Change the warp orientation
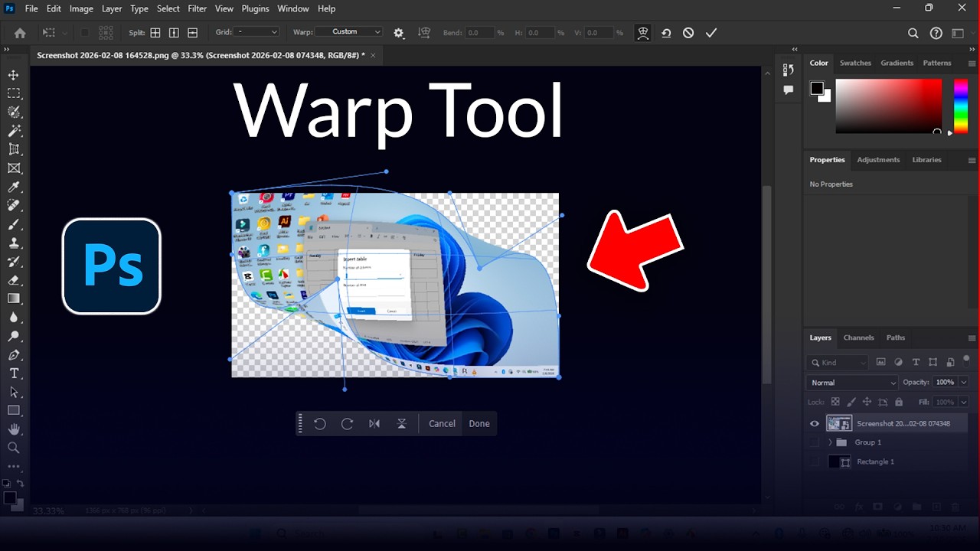The width and height of the screenshot is (980, 551). point(423,33)
